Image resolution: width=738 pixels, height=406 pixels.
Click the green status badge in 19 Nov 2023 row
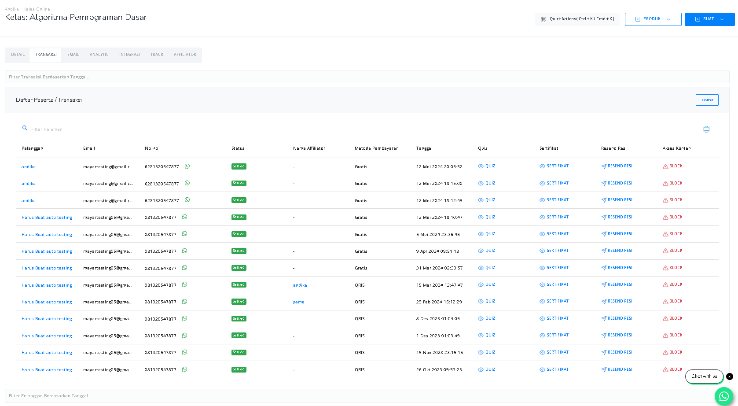click(x=239, y=352)
